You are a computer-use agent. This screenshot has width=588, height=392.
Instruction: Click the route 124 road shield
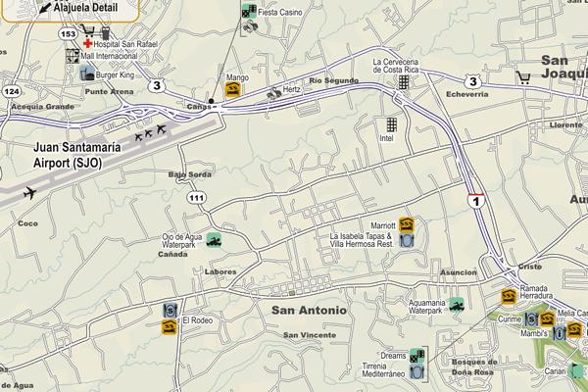click(11, 91)
